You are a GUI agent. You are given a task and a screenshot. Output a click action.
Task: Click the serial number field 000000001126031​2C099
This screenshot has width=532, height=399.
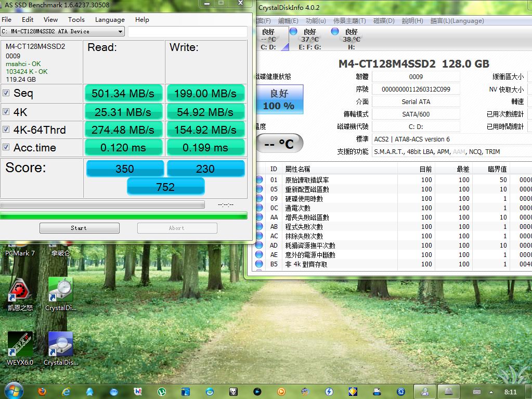pos(416,89)
